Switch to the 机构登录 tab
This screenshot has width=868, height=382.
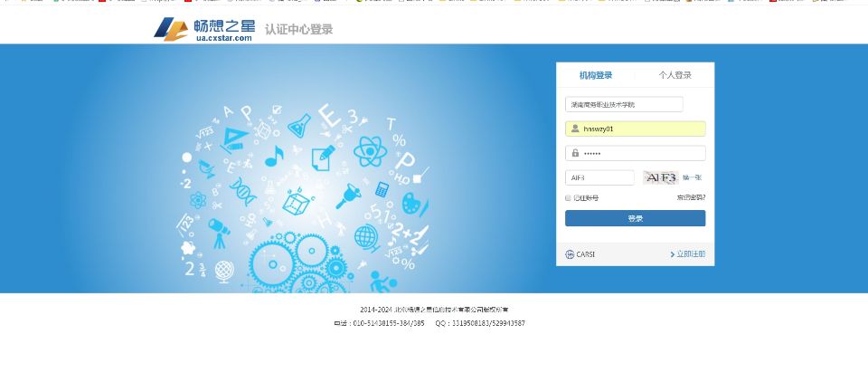(x=596, y=75)
